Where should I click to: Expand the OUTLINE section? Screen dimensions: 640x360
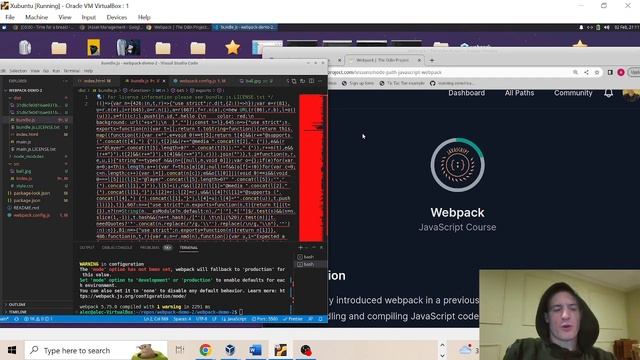click(x=17, y=304)
